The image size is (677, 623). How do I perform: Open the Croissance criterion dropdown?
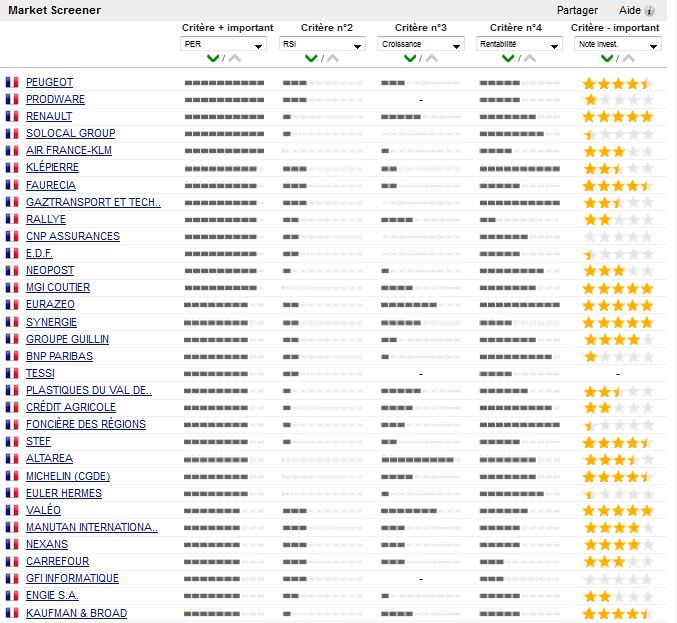[x=421, y=44]
